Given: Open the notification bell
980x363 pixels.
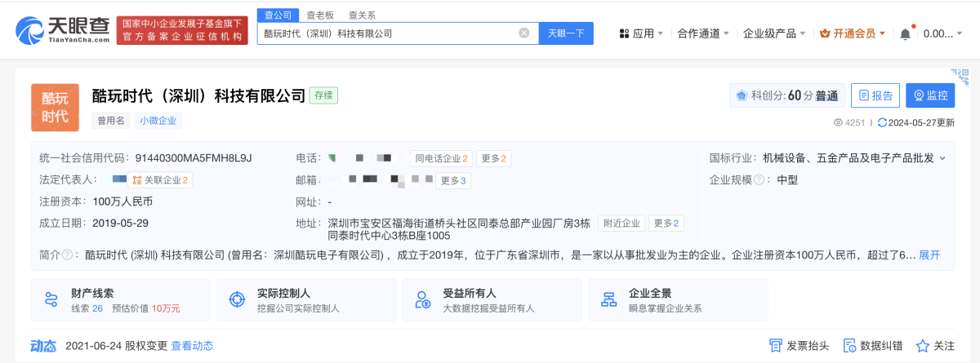Looking at the screenshot, I should pos(905,33).
